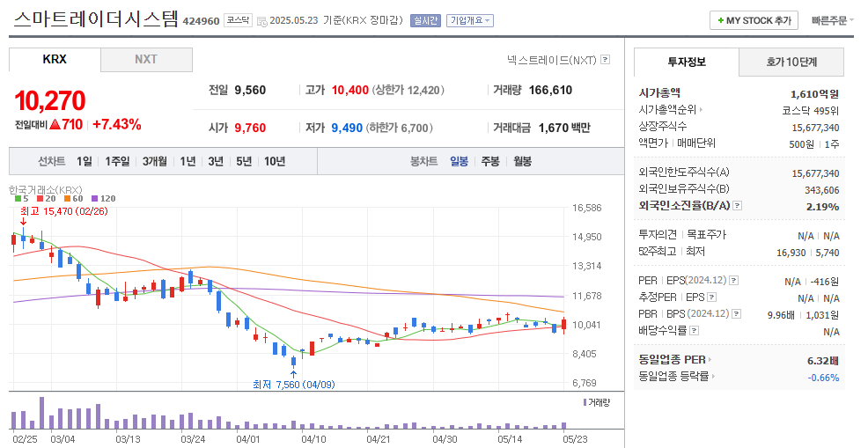Click the 거래대금 value 1,670 백만
Viewport: 868px width, 448px height.
pyautogui.click(x=564, y=128)
